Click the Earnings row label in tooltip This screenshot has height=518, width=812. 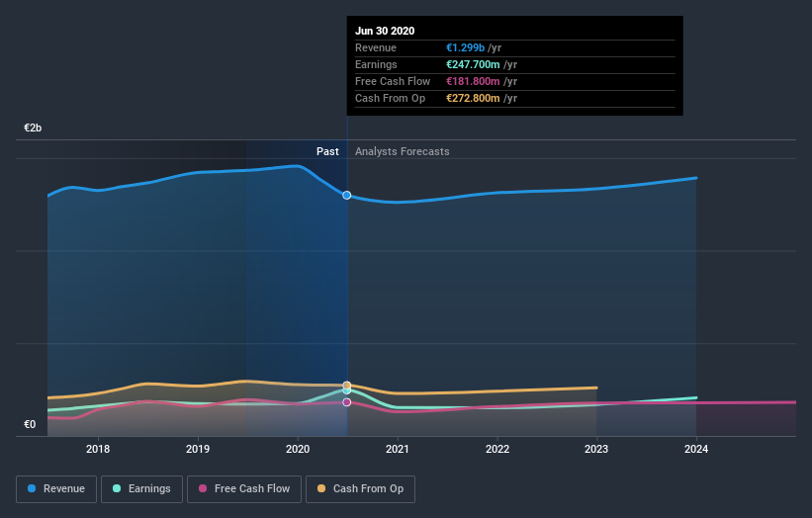376,64
